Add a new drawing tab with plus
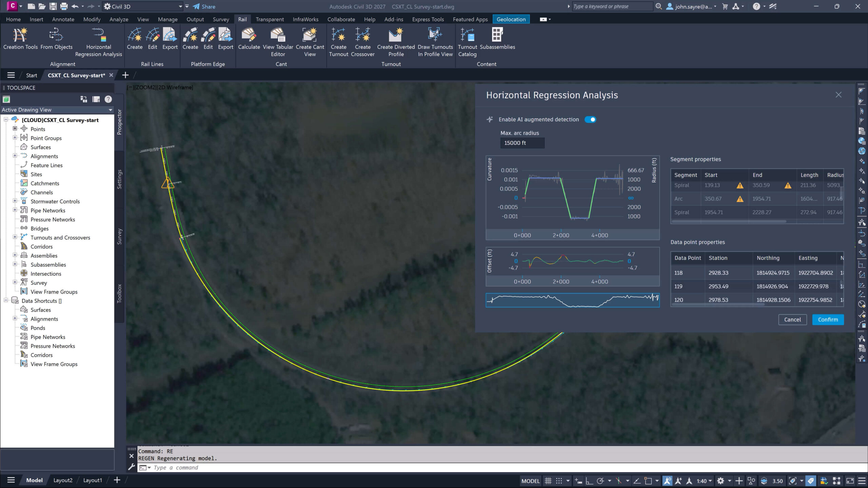The image size is (868, 488). tap(125, 75)
